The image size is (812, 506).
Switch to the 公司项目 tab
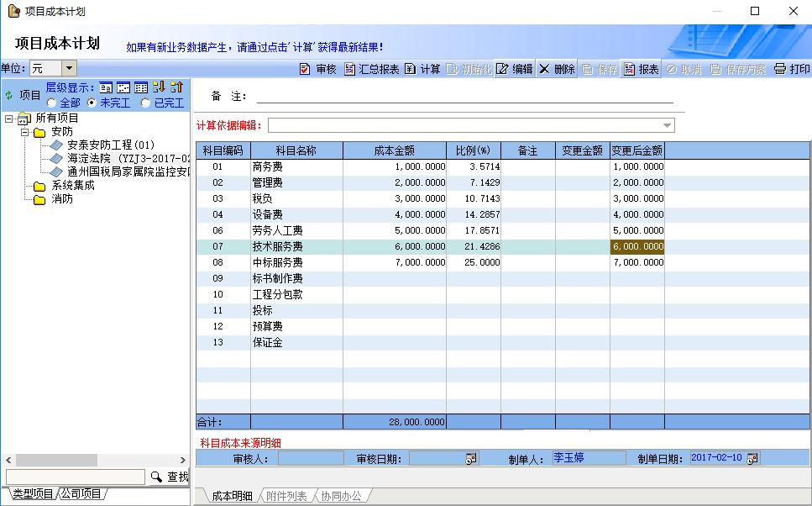pos(81,494)
